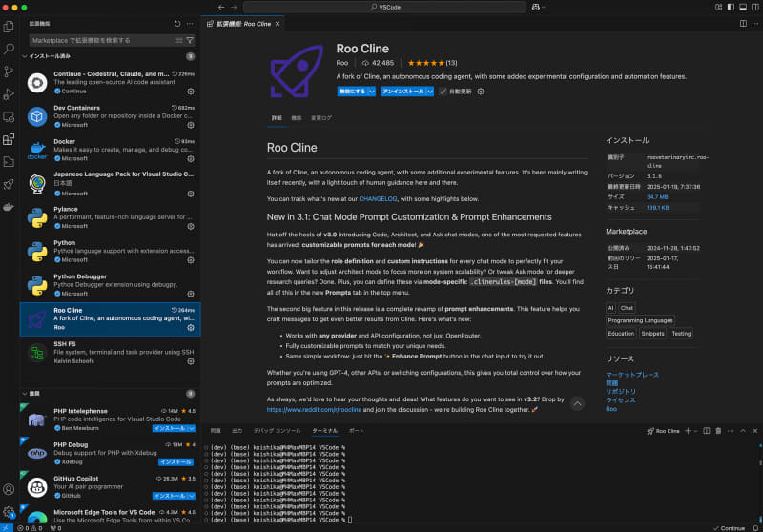Open manage gear for Docker extension
Viewport: 763px width, 532px height.
pos(191,159)
